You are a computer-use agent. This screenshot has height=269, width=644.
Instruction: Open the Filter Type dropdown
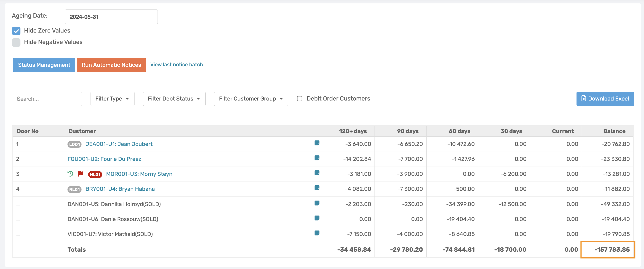click(x=112, y=99)
